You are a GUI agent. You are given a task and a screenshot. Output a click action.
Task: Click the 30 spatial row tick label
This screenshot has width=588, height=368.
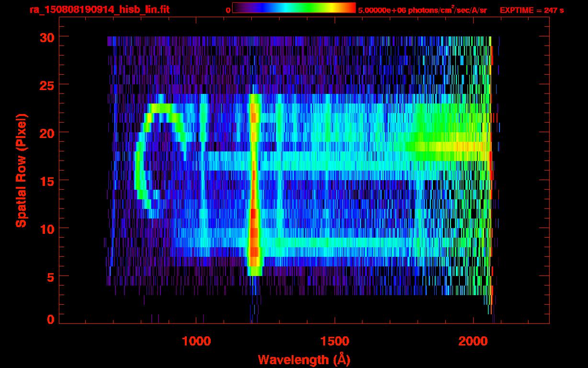(x=46, y=37)
